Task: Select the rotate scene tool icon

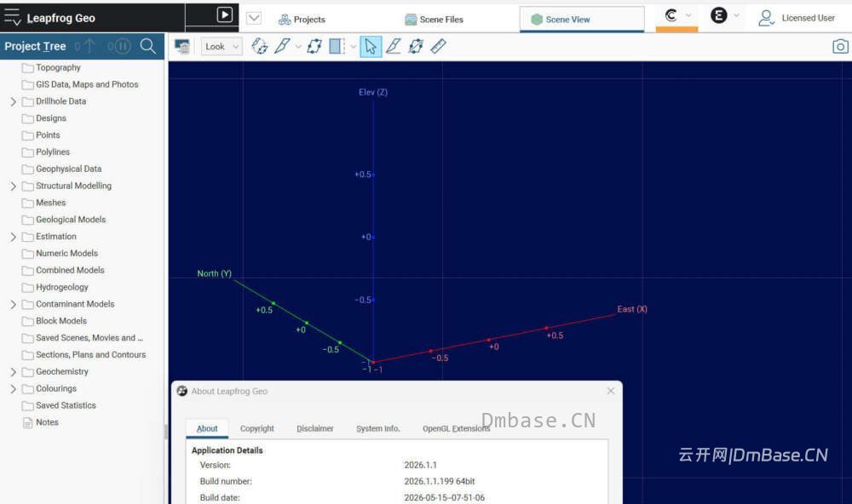Action: 260,46
